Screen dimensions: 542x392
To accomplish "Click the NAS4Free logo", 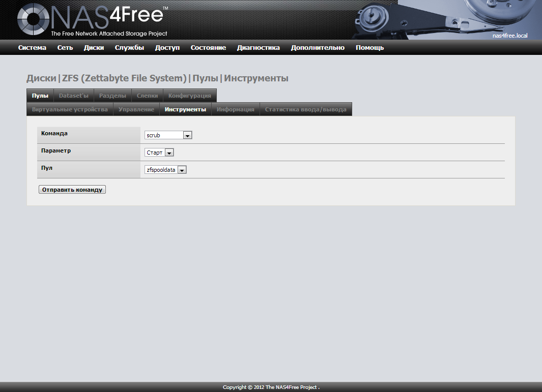I will tap(93, 20).
